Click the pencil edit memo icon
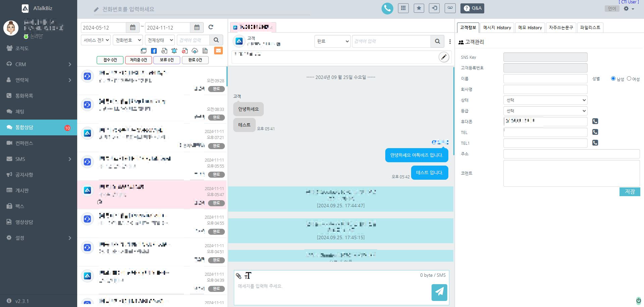Image resolution: width=644 pixels, height=307 pixels. [444, 57]
